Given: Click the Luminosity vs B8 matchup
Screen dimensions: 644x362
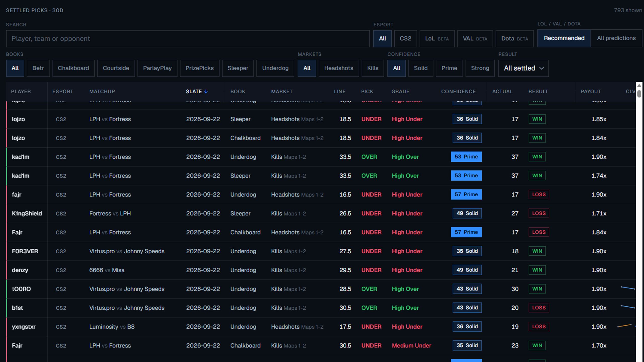Looking at the screenshot, I should 112,327.
